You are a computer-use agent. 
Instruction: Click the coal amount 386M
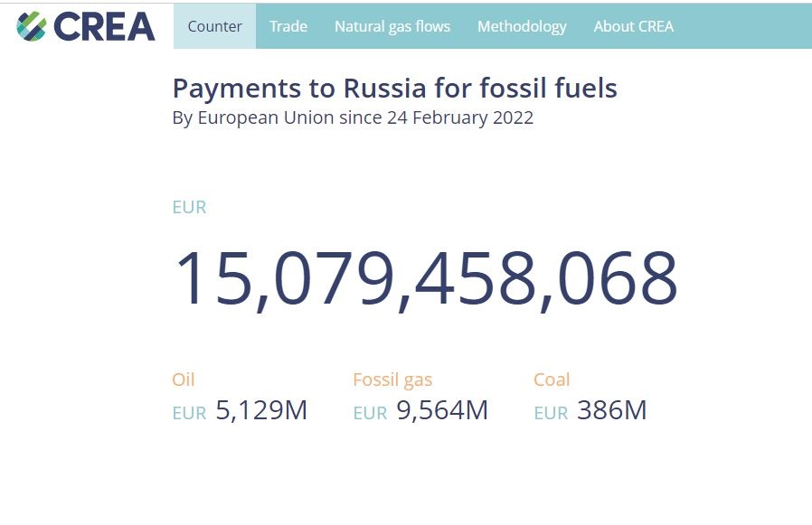click(x=612, y=411)
